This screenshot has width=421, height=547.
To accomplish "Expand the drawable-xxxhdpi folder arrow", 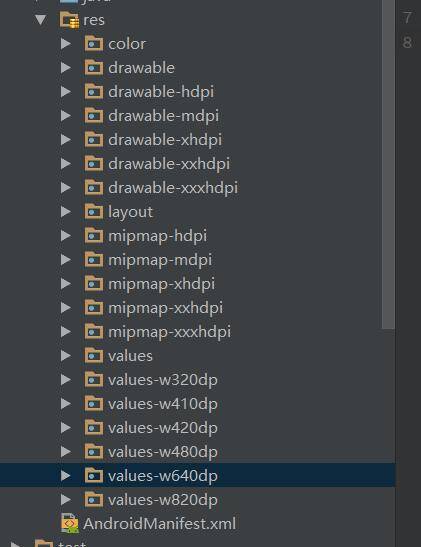I will pos(66,188).
